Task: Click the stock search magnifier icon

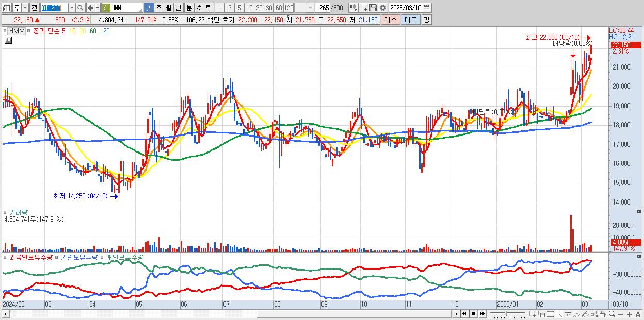Action: click(x=80, y=8)
